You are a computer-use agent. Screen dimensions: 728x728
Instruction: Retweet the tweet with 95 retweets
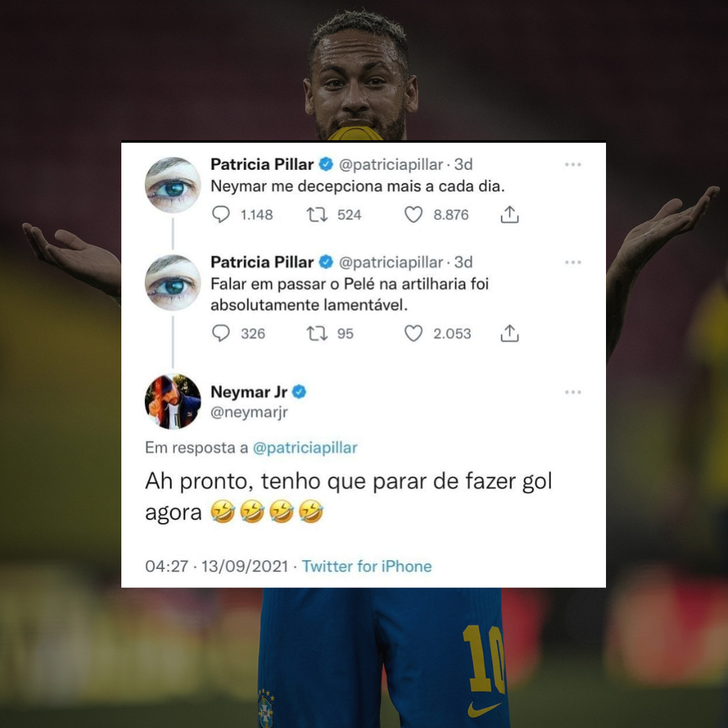coord(317,334)
